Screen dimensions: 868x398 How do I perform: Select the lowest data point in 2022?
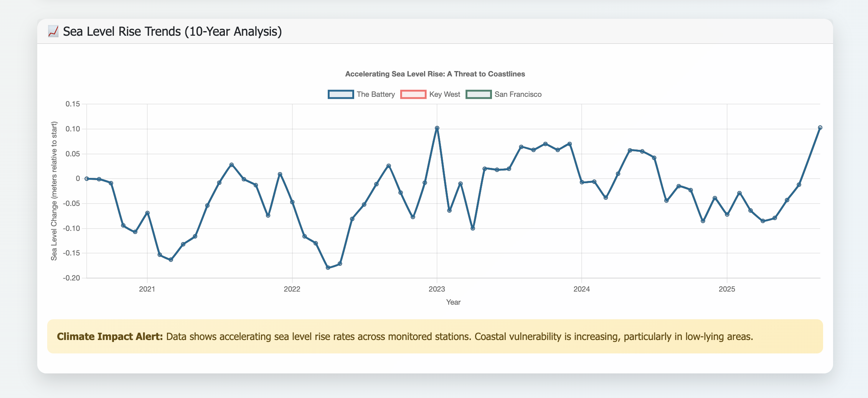click(x=328, y=267)
